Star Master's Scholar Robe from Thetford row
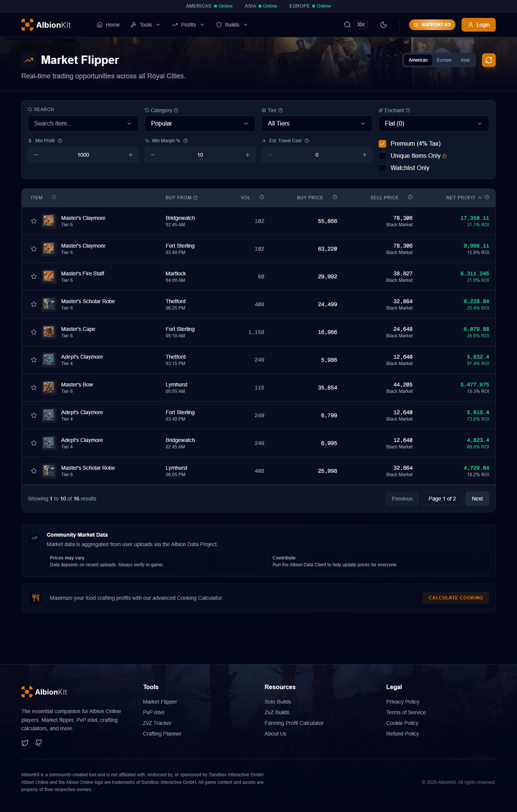This screenshot has width=517, height=812. 34,304
